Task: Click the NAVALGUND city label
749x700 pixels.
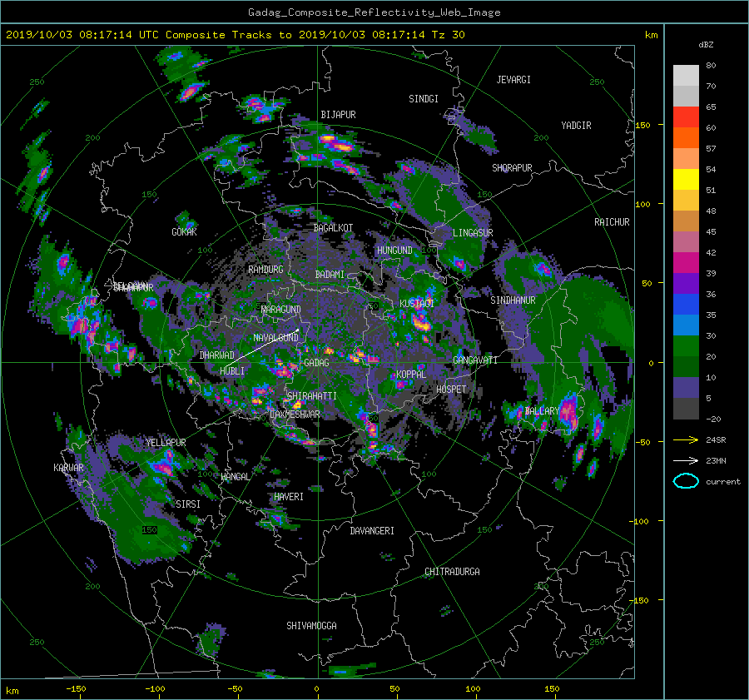Action: tap(275, 338)
